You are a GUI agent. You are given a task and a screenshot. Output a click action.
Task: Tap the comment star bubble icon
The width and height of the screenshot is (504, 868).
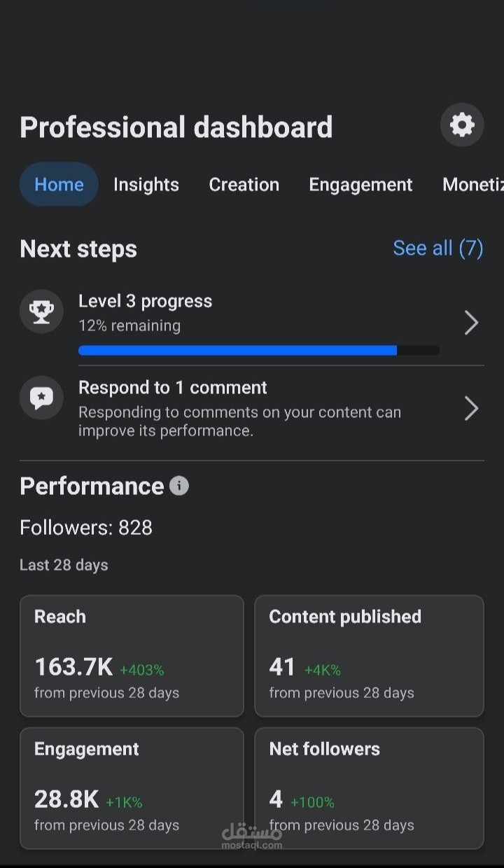tap(41, 398)
